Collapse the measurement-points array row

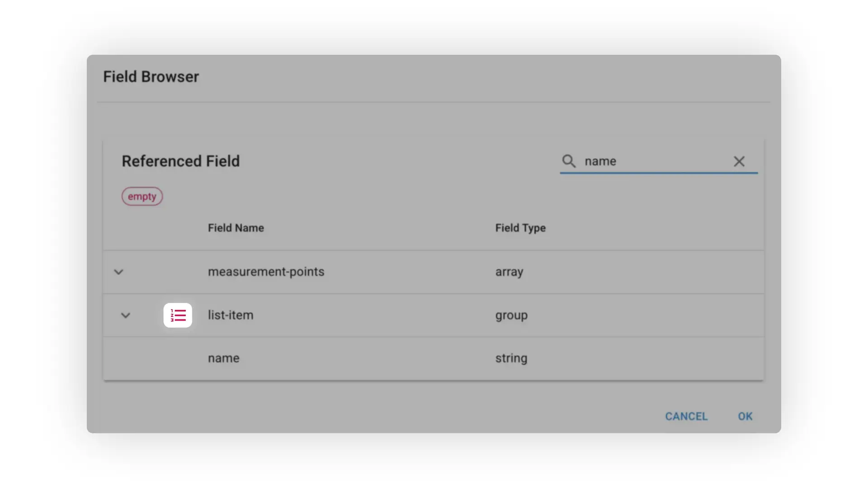click(118, 272)
